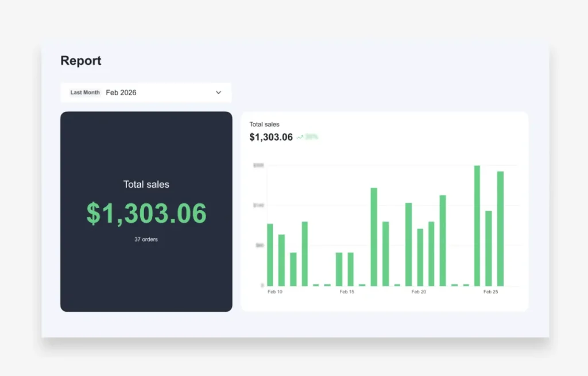Image resolution: width=588 pixels, height=376 pixels.
Task: Click the Last Month badge
Action: tap(85, 92)
